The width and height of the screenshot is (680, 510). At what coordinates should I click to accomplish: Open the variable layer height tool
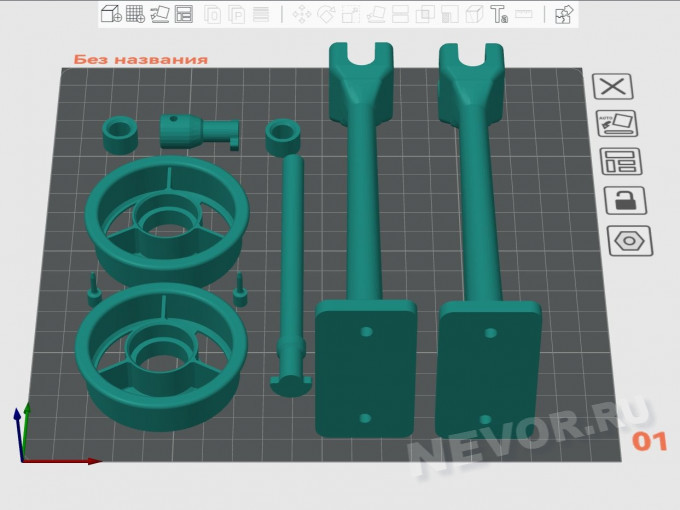pos(261,14)
